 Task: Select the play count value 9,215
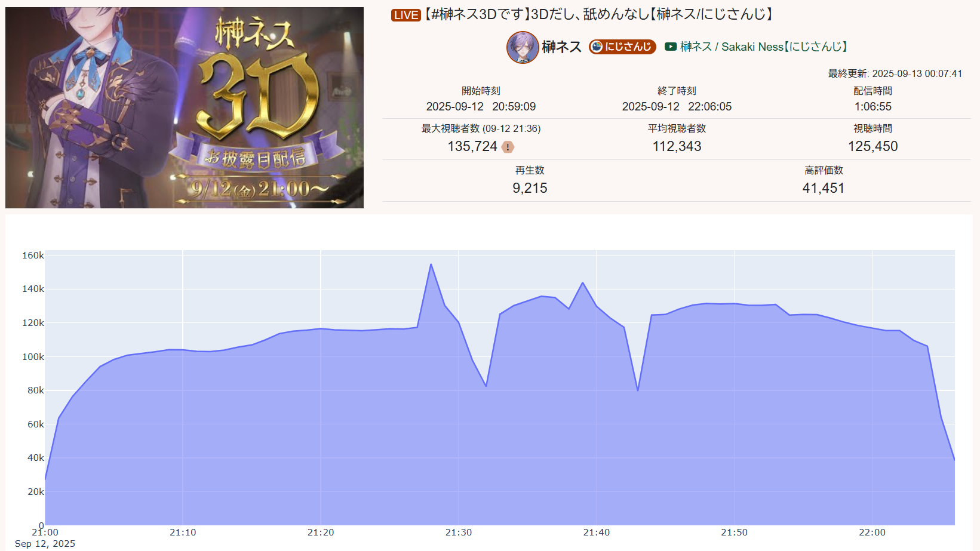pyautogui.click(x=530, y=188)
